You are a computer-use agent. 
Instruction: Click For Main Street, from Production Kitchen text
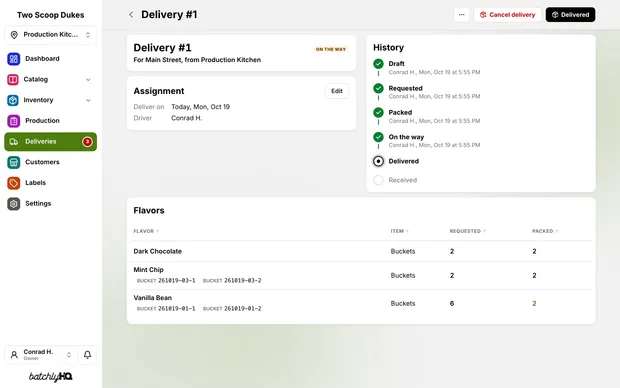coord(197,60)
